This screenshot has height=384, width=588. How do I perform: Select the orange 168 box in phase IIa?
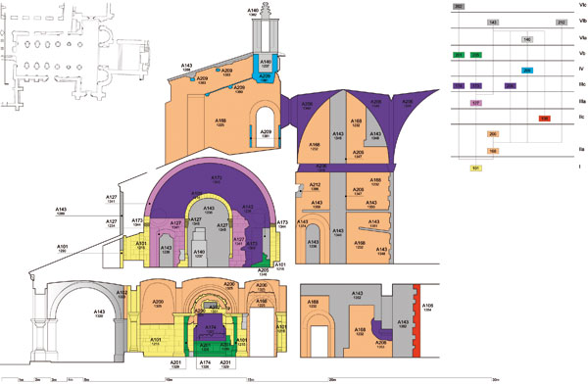[493, 151]
